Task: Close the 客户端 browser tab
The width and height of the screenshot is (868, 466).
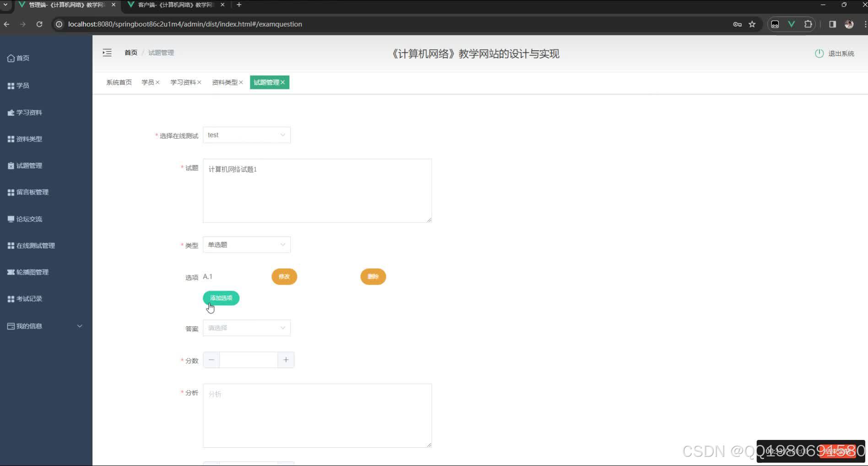Action: tap(222, 5)
